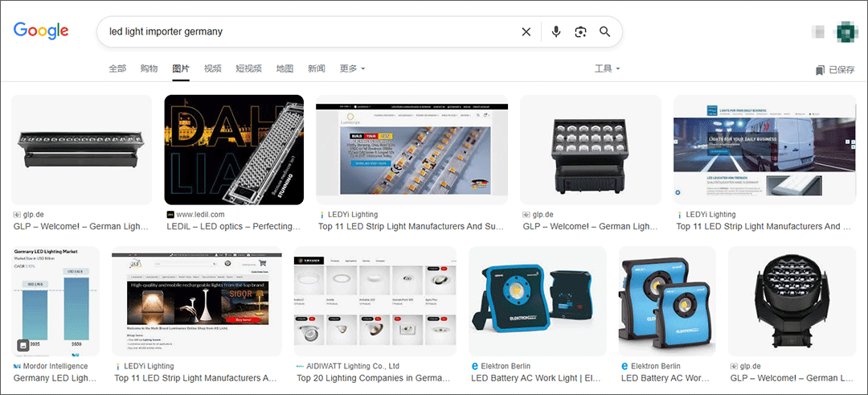868x395 pixels.
Task: Open the Google apps grid icon
Action: point(817,31)
